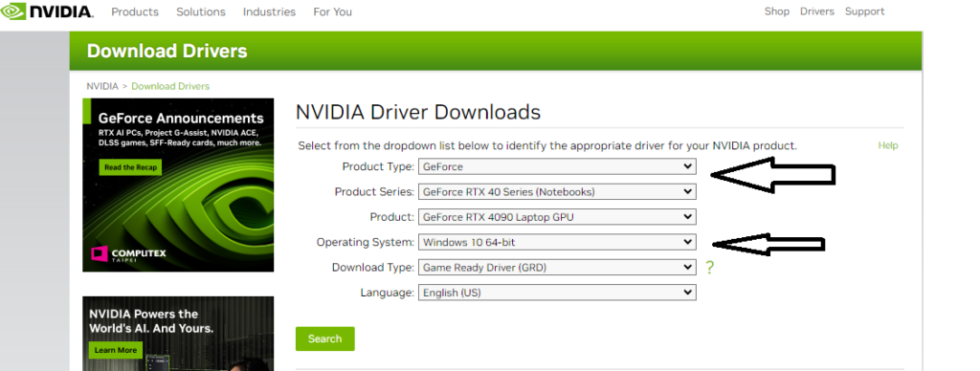Click the Learn More button
This screenshot has width=980, height=371.
116,350
